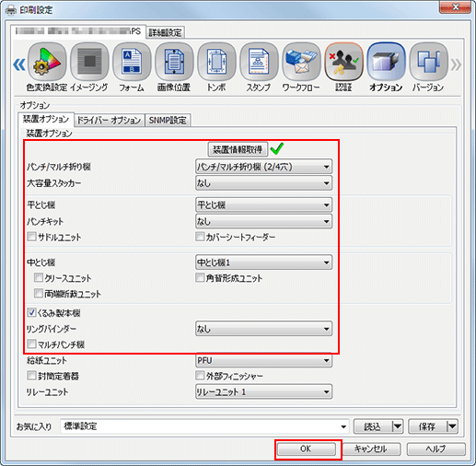Enable the マルチパンチ機 checkbox
476x466 pixels.
pyautogui.click(x=31, y=344)
